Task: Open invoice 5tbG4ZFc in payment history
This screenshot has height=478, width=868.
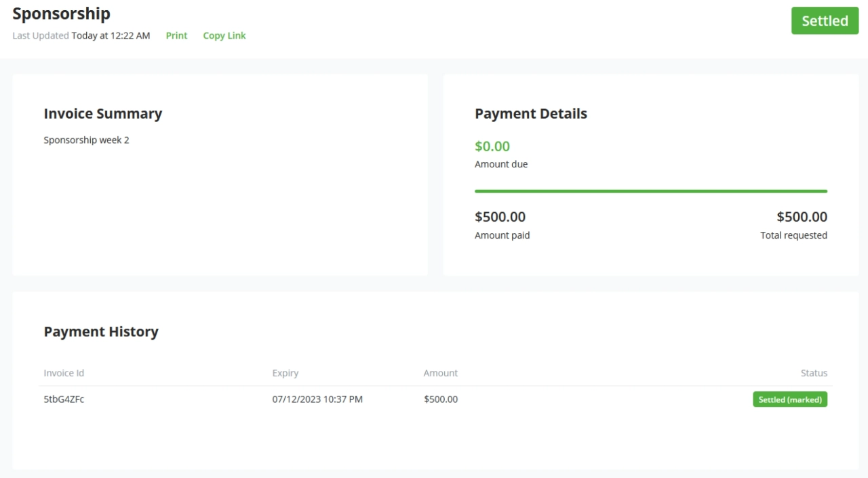Action: [x=64, y=399]
